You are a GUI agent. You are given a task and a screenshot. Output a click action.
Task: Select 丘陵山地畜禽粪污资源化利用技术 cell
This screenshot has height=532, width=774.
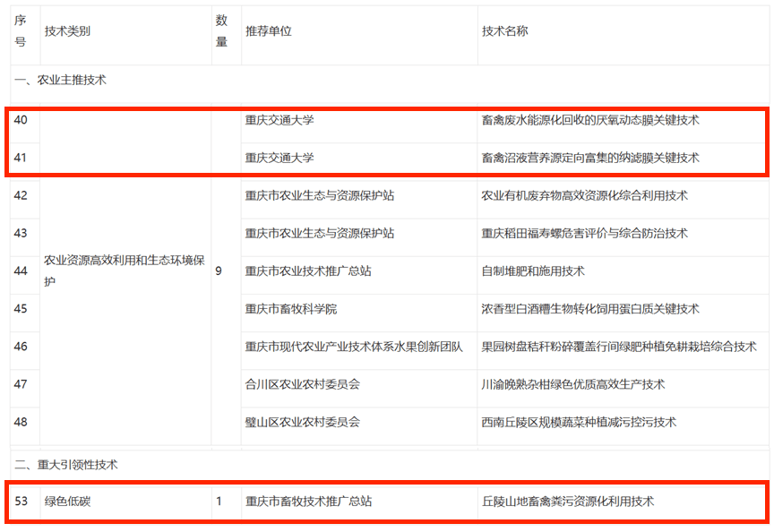point(568,502)
